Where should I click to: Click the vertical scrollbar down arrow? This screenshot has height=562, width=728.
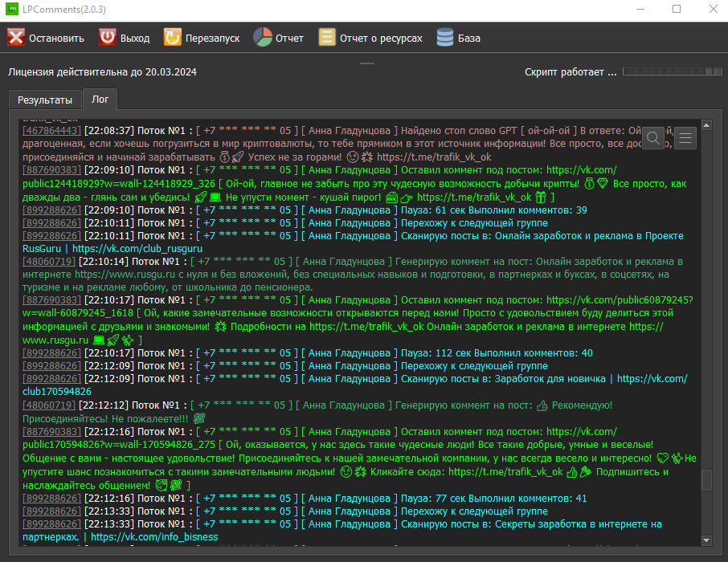tap(706, 540)
